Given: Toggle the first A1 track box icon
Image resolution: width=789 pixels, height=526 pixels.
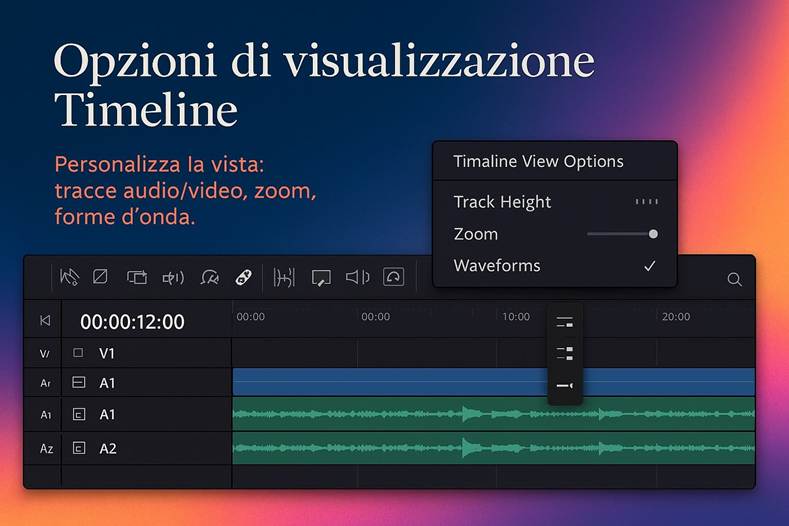Looking at the screenshot, I should (x=78, y=383).
